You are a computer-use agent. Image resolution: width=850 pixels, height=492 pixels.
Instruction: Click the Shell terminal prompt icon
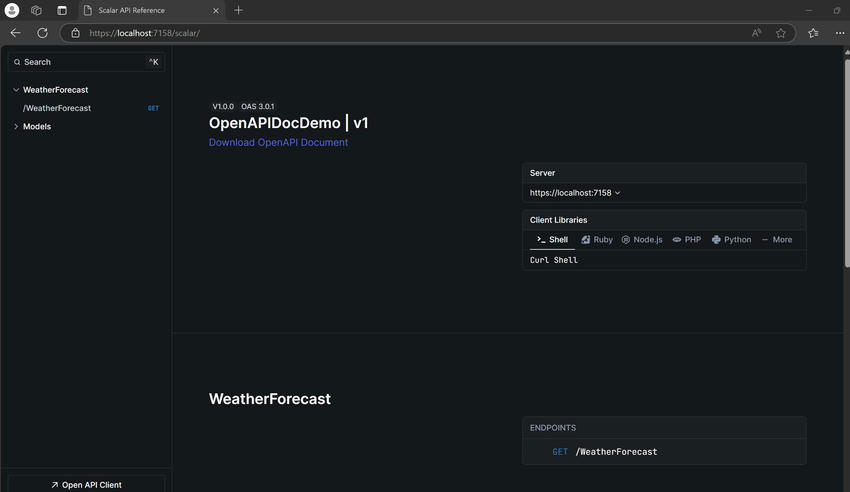click(541, 239)
